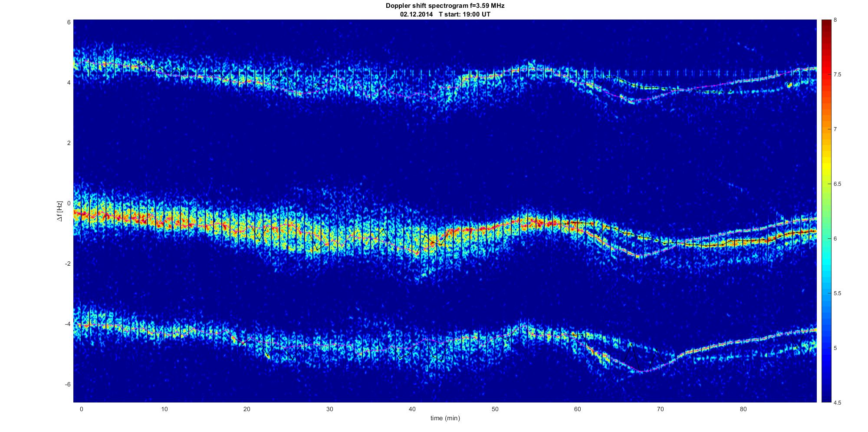Click the y-axis tick label '-2'
This screenshot has width=868, height=432.
(67, 264)
